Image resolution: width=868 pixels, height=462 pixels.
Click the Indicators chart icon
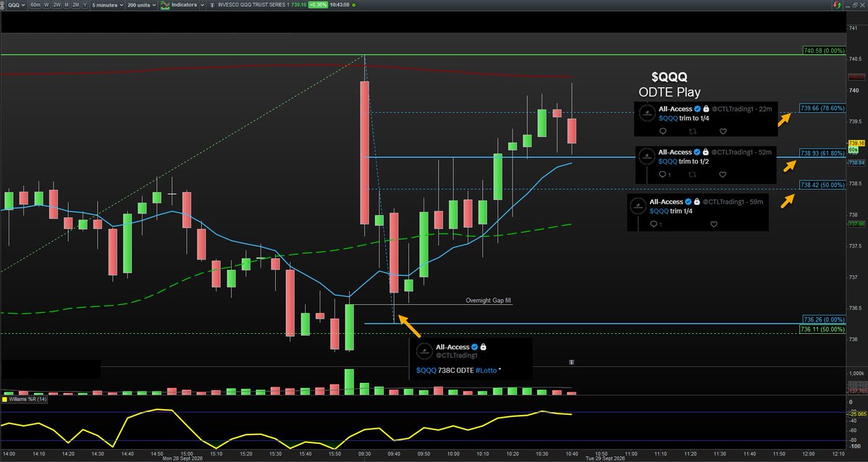(165, 4)
